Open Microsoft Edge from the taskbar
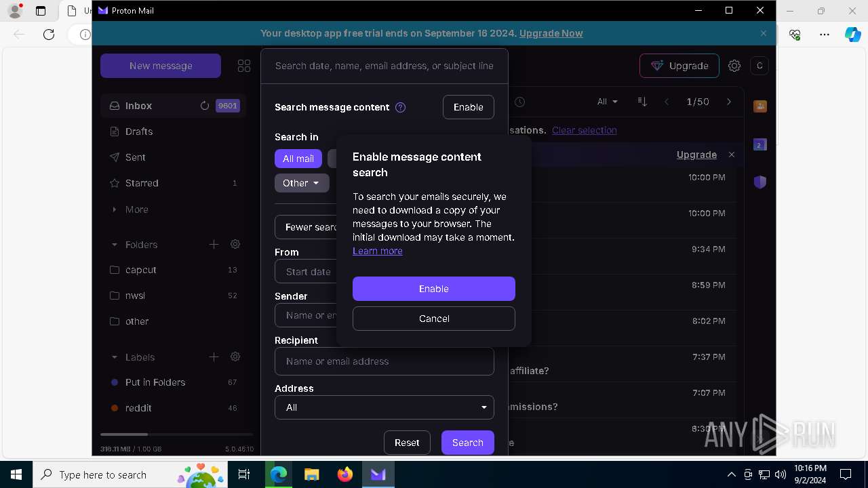Viewport: 868px width, 488px height. tap(279, 474)
